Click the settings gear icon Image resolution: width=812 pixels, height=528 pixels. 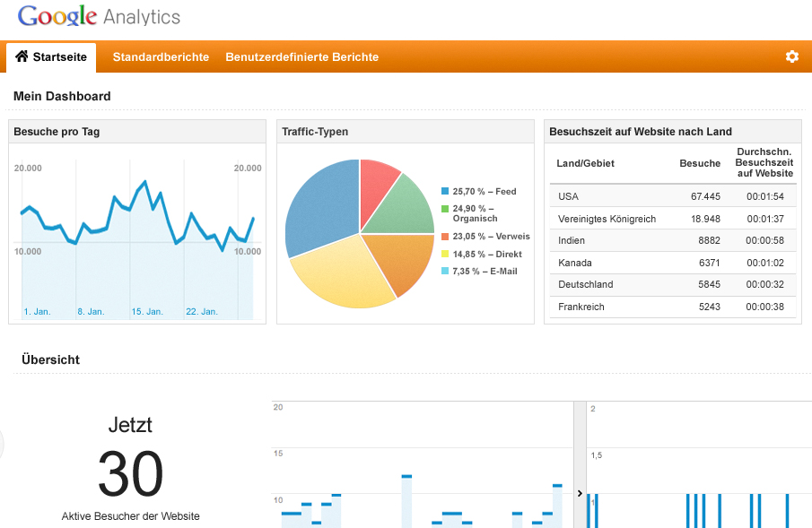(x=791, y=56)
